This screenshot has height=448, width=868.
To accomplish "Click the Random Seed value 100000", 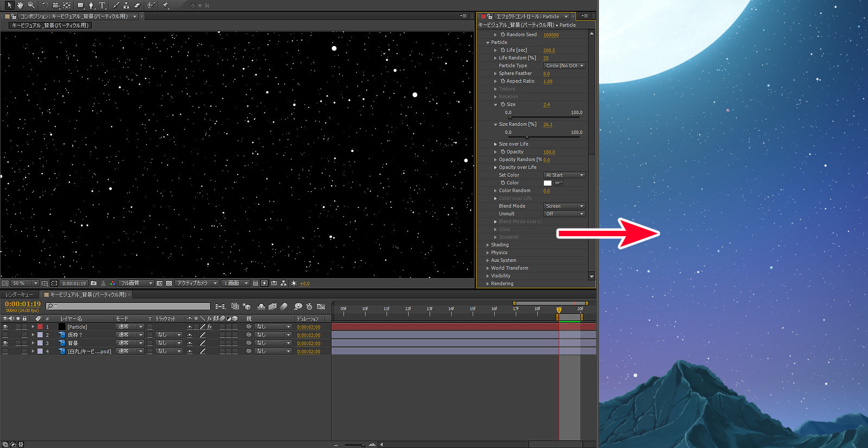I will tap(551, 35).
